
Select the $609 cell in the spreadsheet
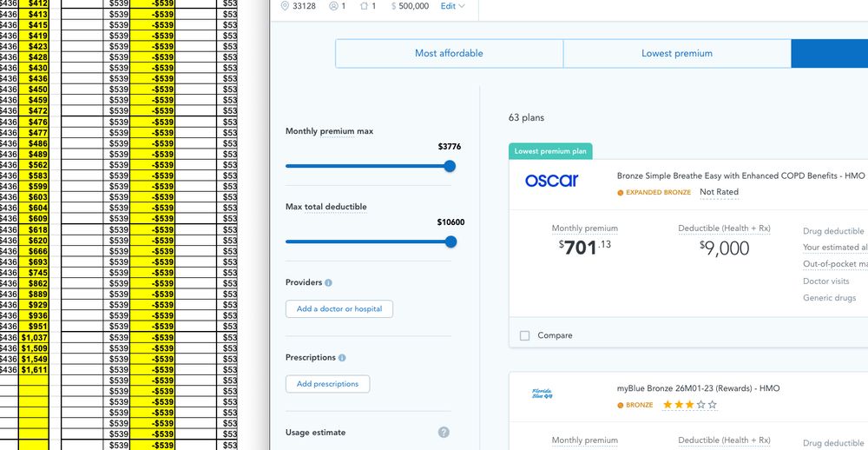34,219
